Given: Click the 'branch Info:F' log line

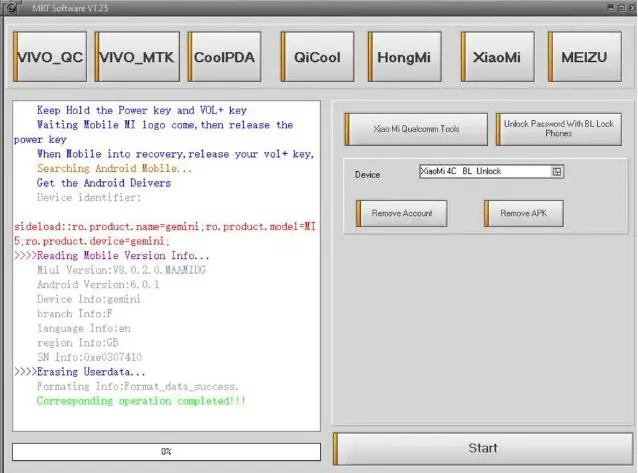Looking at the screenshot, I should click(74, 314).
